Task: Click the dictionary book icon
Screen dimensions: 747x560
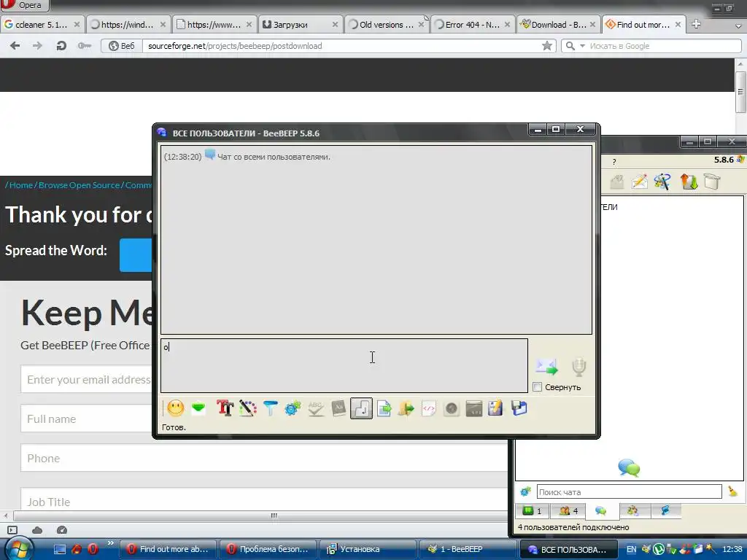Action: [x=338, y=408]
